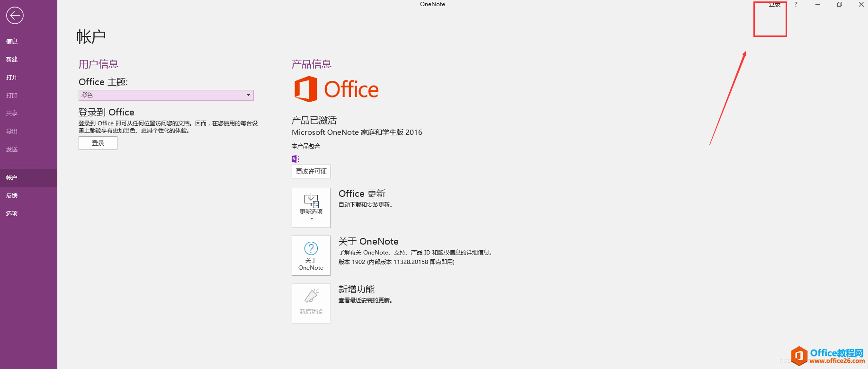The width and height of the screenshot is (868, 369).
Task: Open the 反馈 backstage tab
Action: point(28,195)
